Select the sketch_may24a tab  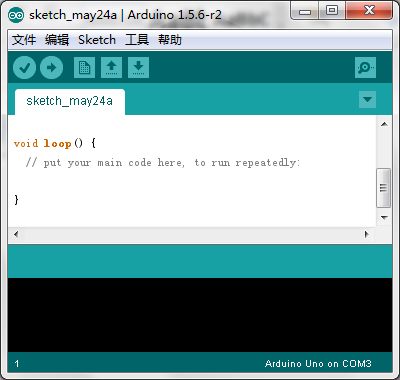(x=70, y=101)
